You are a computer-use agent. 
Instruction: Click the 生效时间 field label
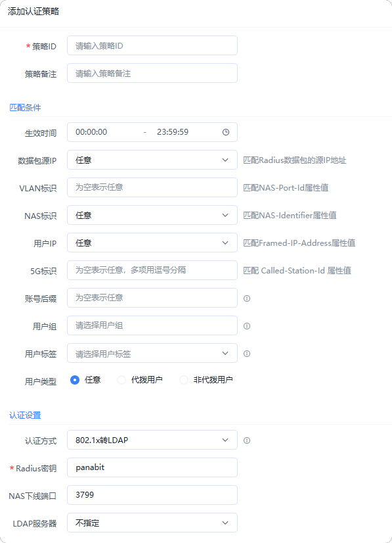41,133
